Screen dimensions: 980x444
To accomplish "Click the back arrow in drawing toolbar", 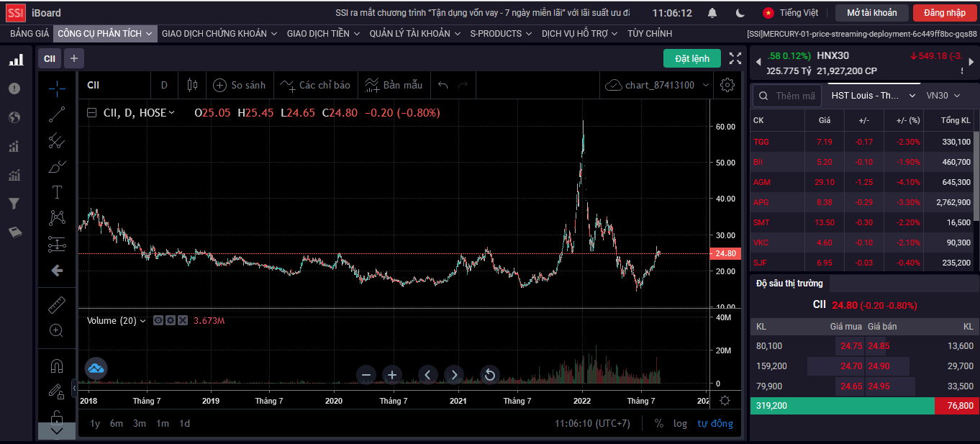I will (x=57, y=271).
